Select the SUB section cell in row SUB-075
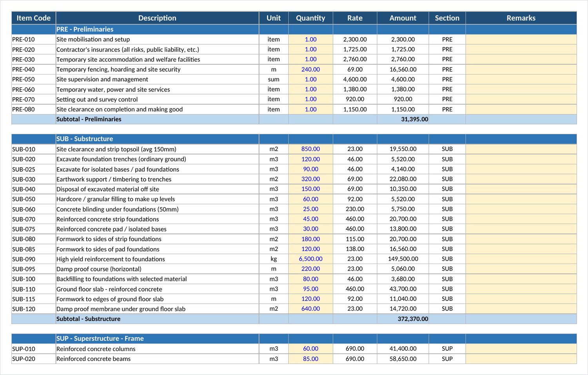 [447, 229]
